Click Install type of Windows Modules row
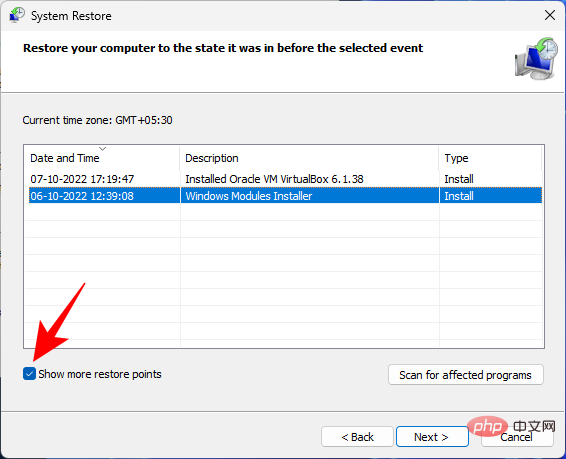The height and width of the screenshot is (459, 566). pos(459,196)
